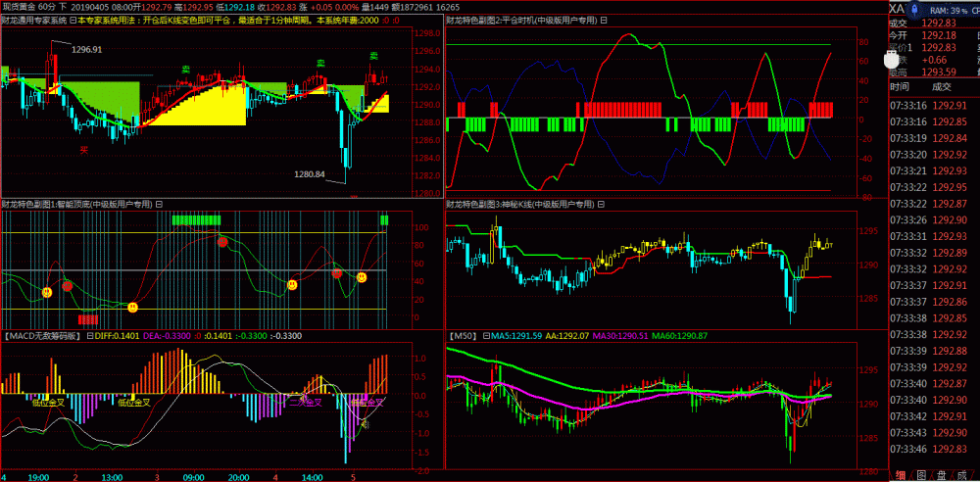The height and width of the screenshot is (482, 980).
Task: Toggle the box beside 平仓时机 panel title
Action: (604, 20)
